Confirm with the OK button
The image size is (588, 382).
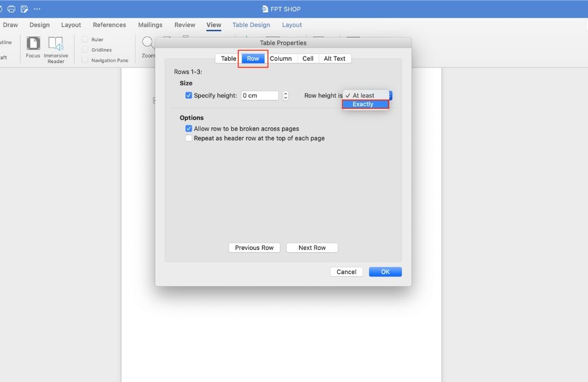coord(385,272)
